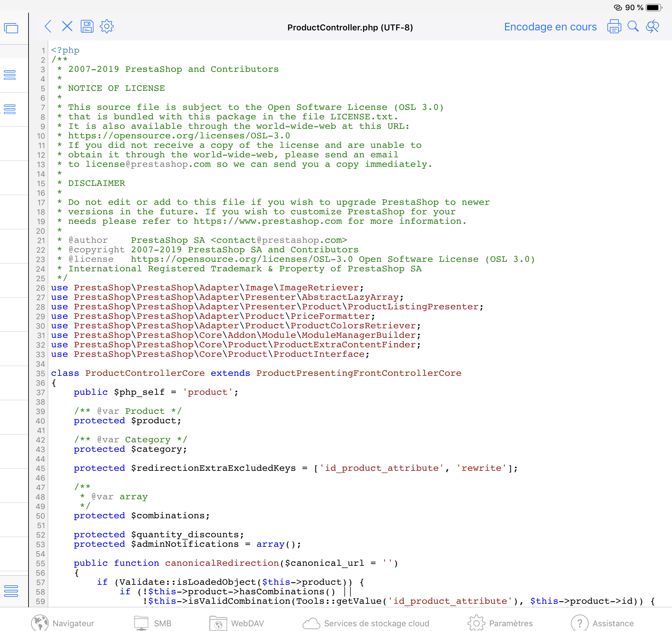672x631 pixels.
Task: Open the Encodage en cours menu
Action: (550, 27)
